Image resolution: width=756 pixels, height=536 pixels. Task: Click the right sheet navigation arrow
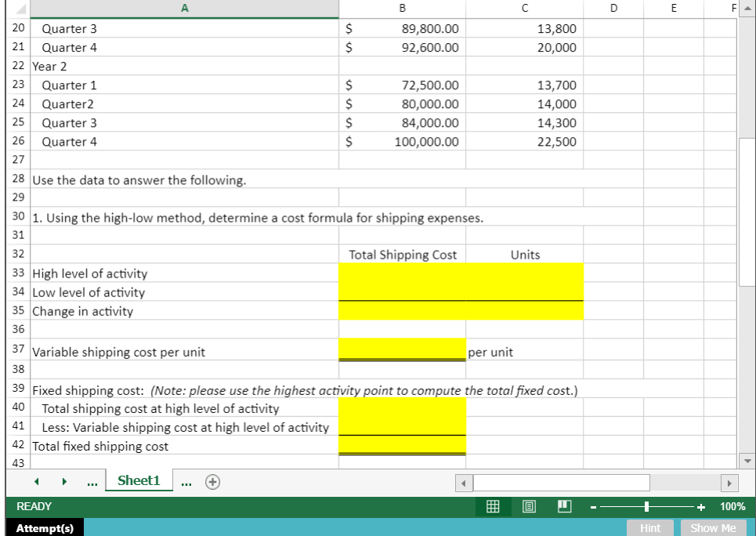coord(65,482)
